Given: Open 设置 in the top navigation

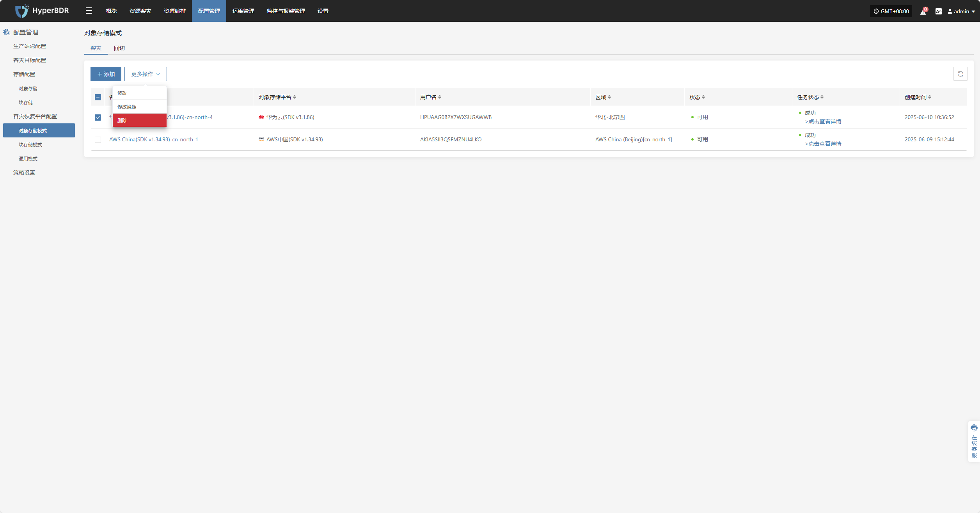Looking at the screenshot, I should click(323, 11).
